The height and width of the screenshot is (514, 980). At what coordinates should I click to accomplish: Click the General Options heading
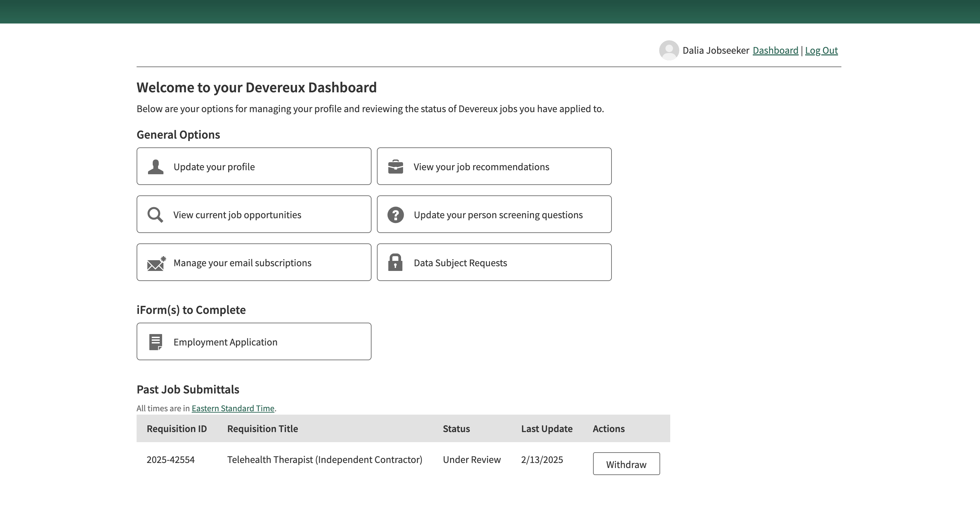tap(178, 135)
